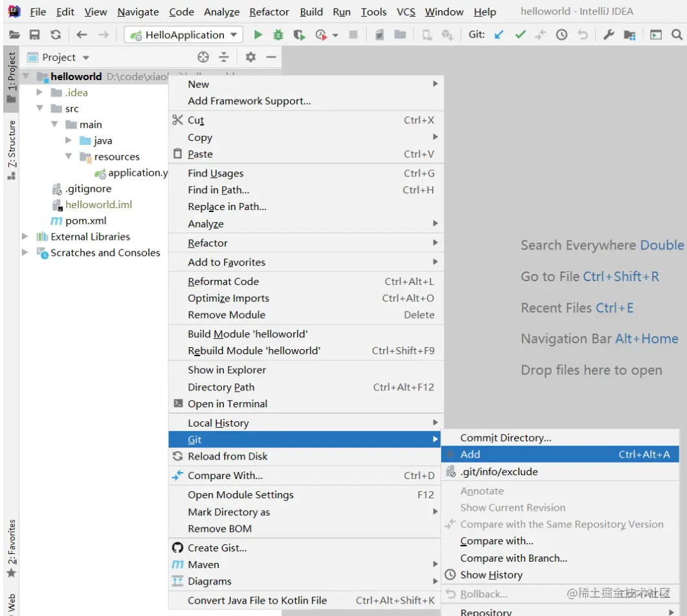This screenshot has width=687, height=616.
Task: Choose Add in the Git submenu
Action: (560, 454)
